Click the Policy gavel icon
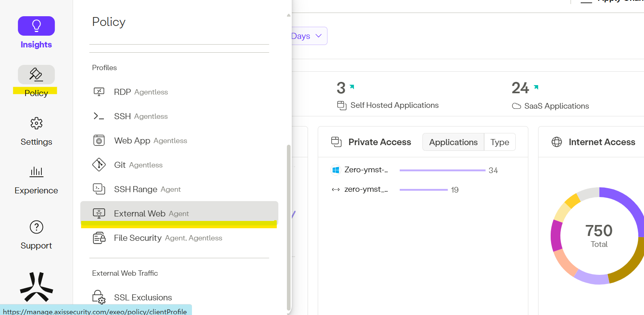 (x=36, y=75)
